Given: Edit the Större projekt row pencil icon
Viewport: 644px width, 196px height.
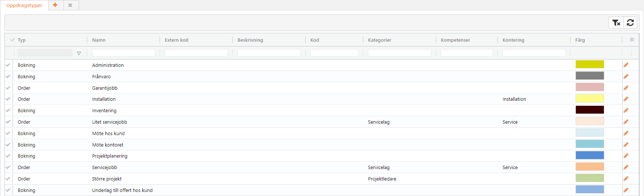Looking at the screenshot, I should pyautogui.click(x=626, y=179).
